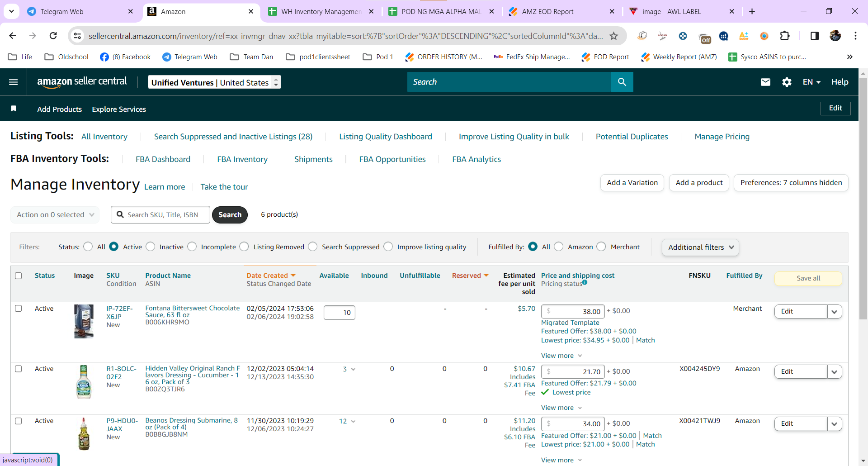This screenshot has height=466, width=868.
Task: Open the browser extensions puzzle icon
Action: 785,36
